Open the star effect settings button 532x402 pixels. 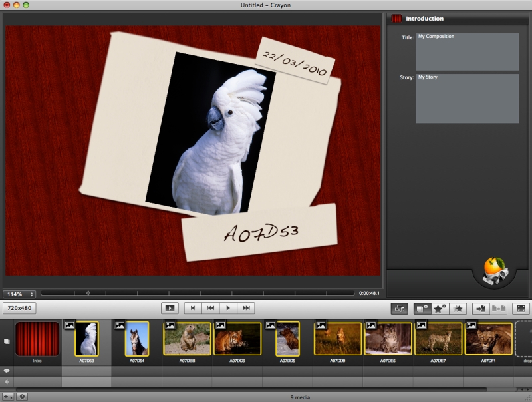[440, 308]
